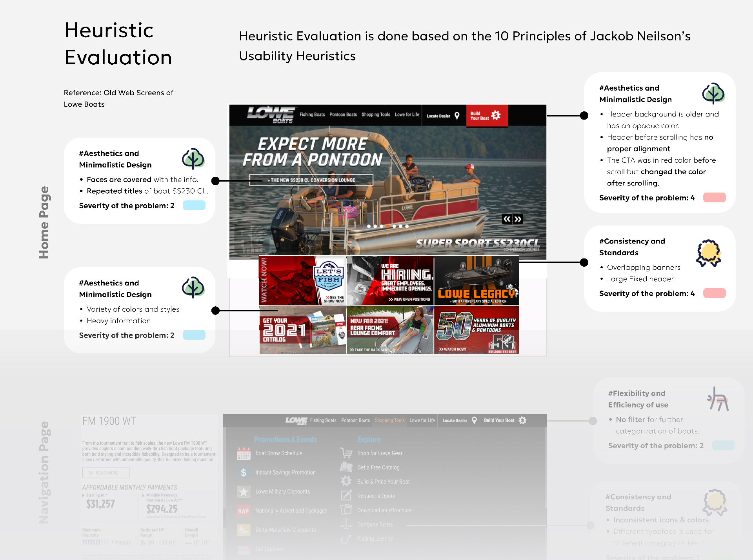Open New for 2021 Rear Facing Lounge banner
Viewport: 753px width, 560px height.
(390, 330)
